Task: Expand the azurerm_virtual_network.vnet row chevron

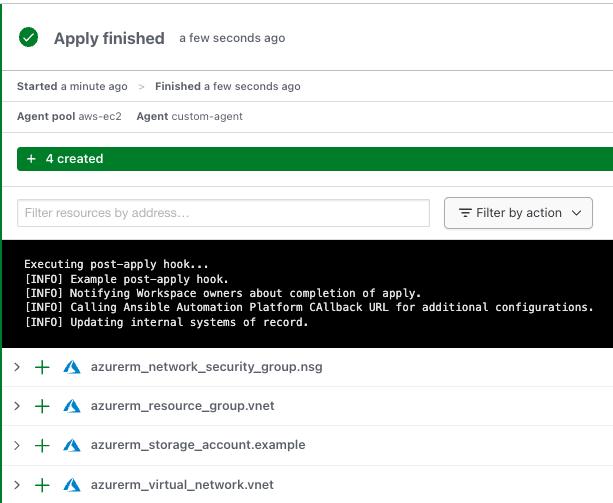Action: (x=17, y=485)
